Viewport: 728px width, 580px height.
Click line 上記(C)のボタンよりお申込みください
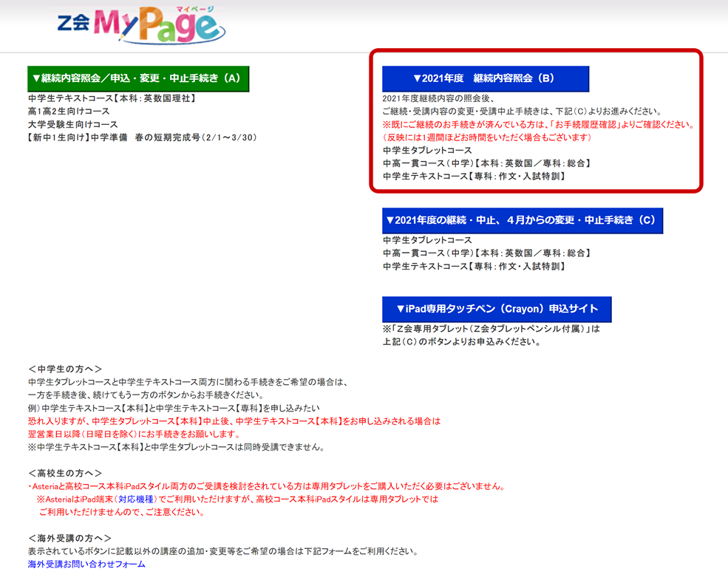click(x=461, y=341)
